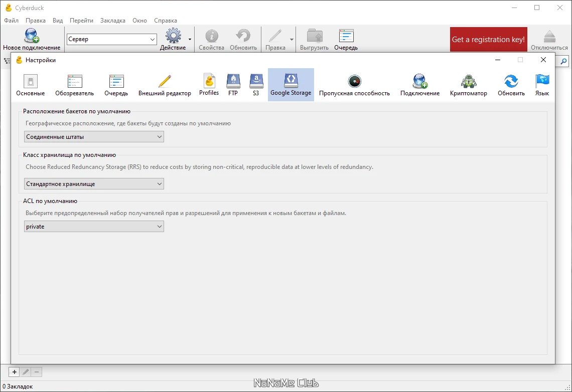
Task: Open the Перейти menu
Action: point(81,21)
